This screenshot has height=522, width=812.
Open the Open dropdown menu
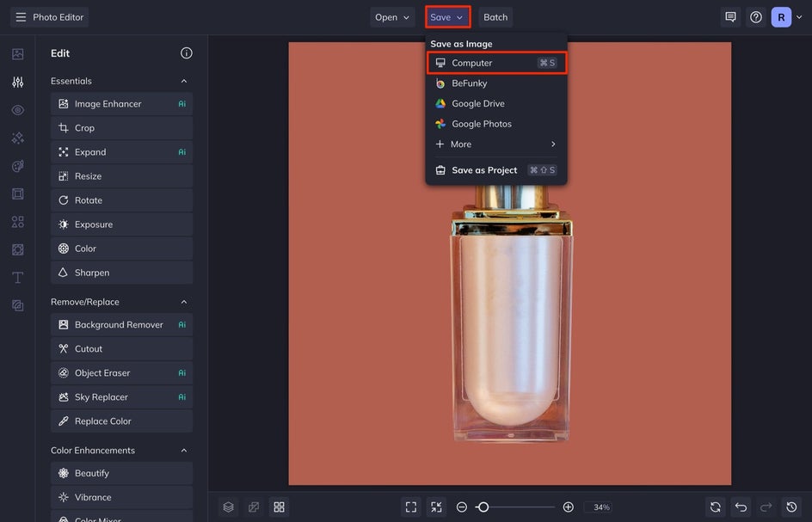pos(392,17)
